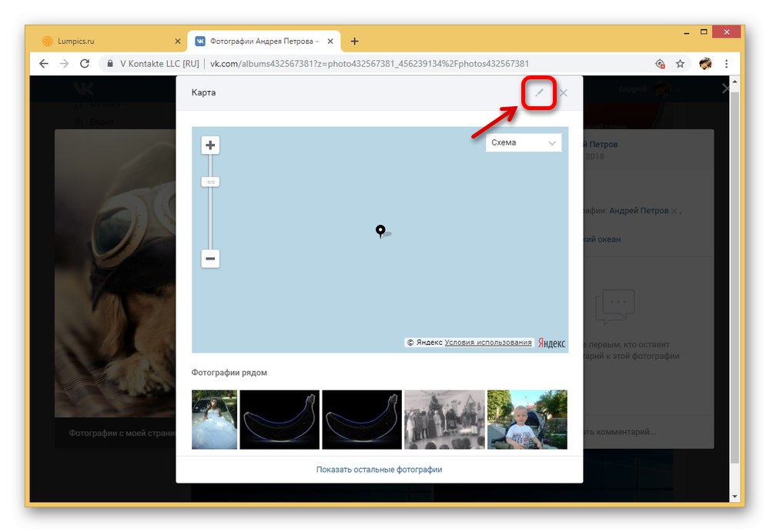The height and width of the screenshot is (532, 770).
Task: Close the Фотографии Андрея Петрова tab
Action: (330, 42)
